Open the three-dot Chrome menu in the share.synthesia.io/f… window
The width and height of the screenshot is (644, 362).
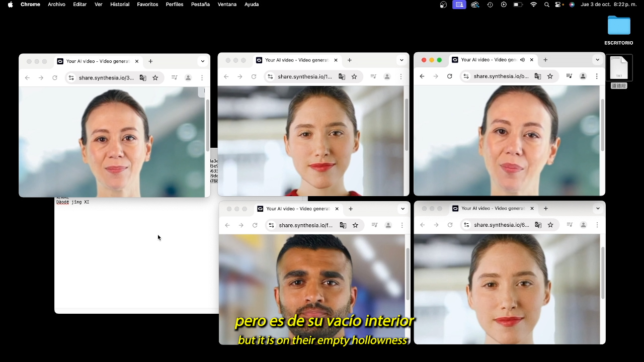(402, 225)
